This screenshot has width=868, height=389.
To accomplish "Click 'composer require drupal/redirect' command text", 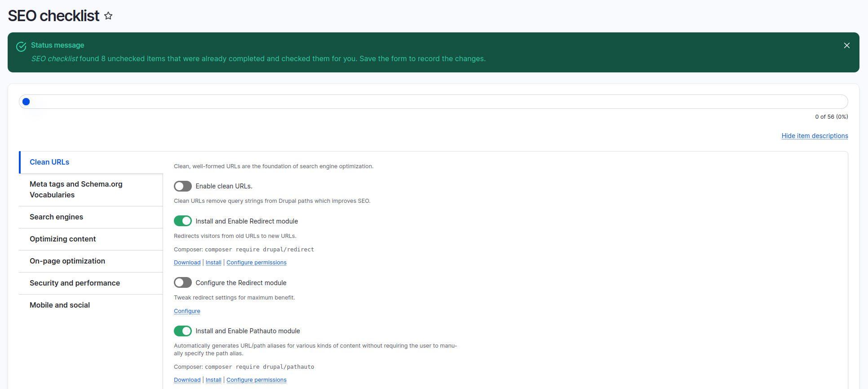I will coord(259,250).
